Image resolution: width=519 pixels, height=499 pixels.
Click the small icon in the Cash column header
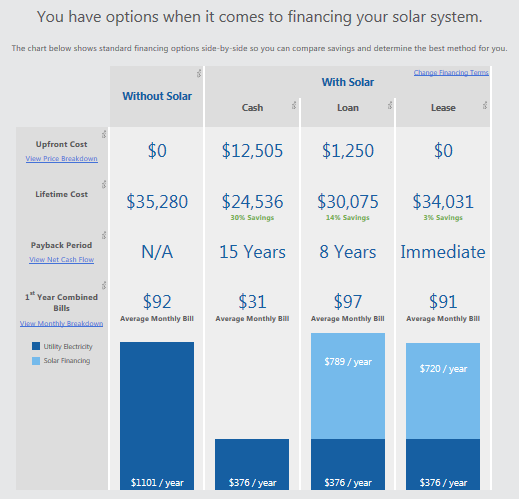click(x=294, y=105)
